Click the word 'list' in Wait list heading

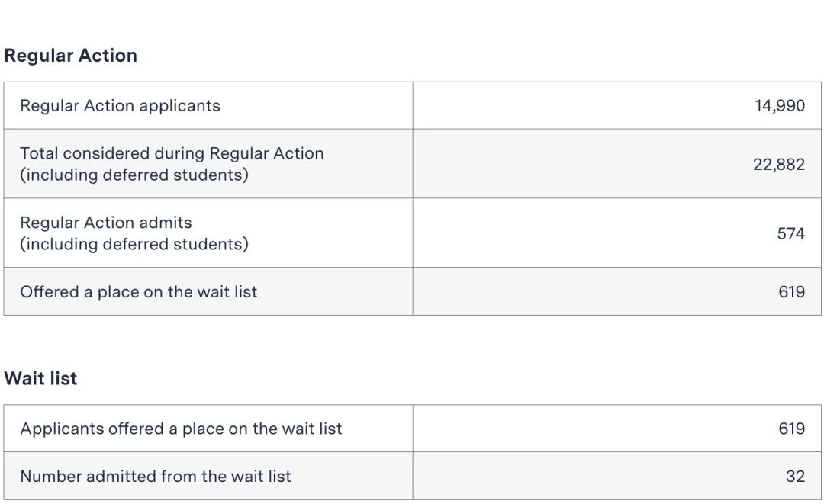[x=63, y=378]
